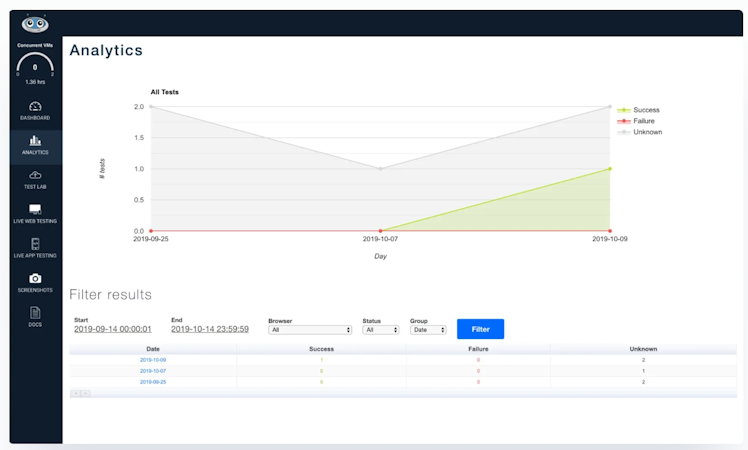Click the Analytics page heading
748x450 pixels.
106,50
